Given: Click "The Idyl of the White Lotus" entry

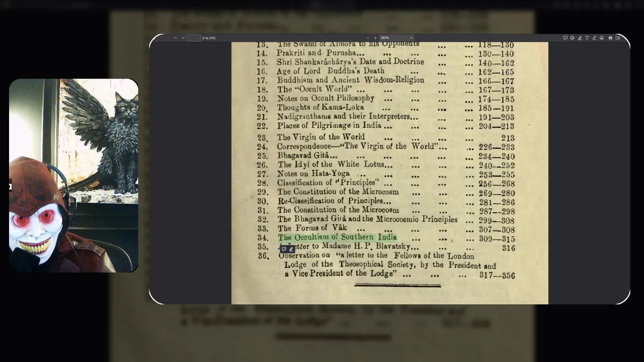Looking at the screenshot, I should (331, 164).
